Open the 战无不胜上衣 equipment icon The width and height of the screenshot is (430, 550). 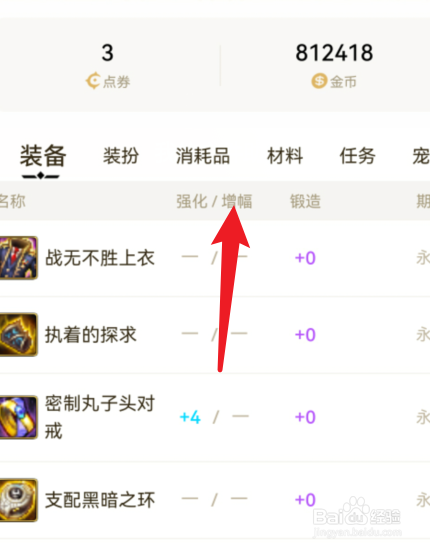[18, 258]
